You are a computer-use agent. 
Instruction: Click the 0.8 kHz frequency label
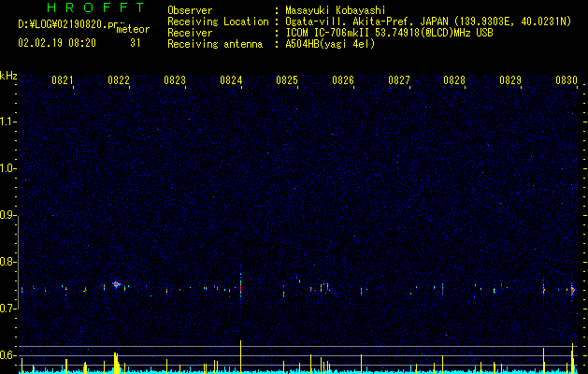coord(8,262)
